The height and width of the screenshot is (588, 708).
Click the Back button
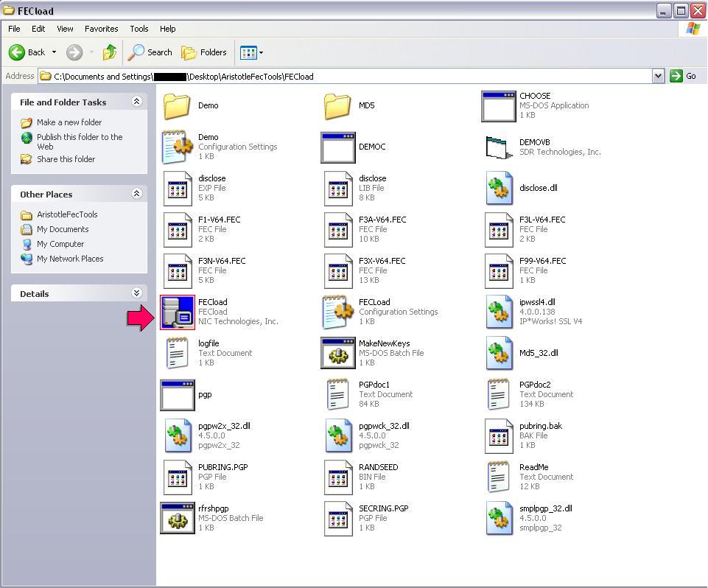[27, 52]
